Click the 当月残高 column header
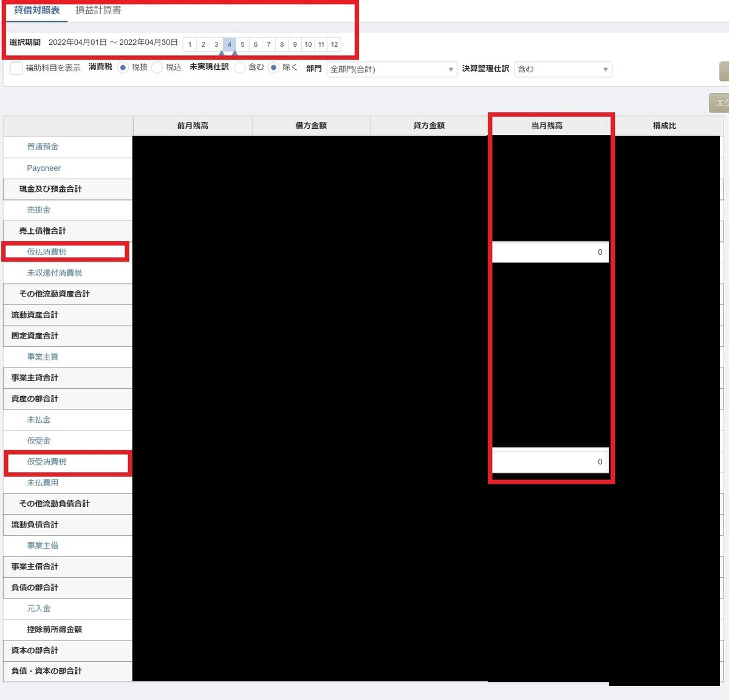 click(x=547, y=126)
